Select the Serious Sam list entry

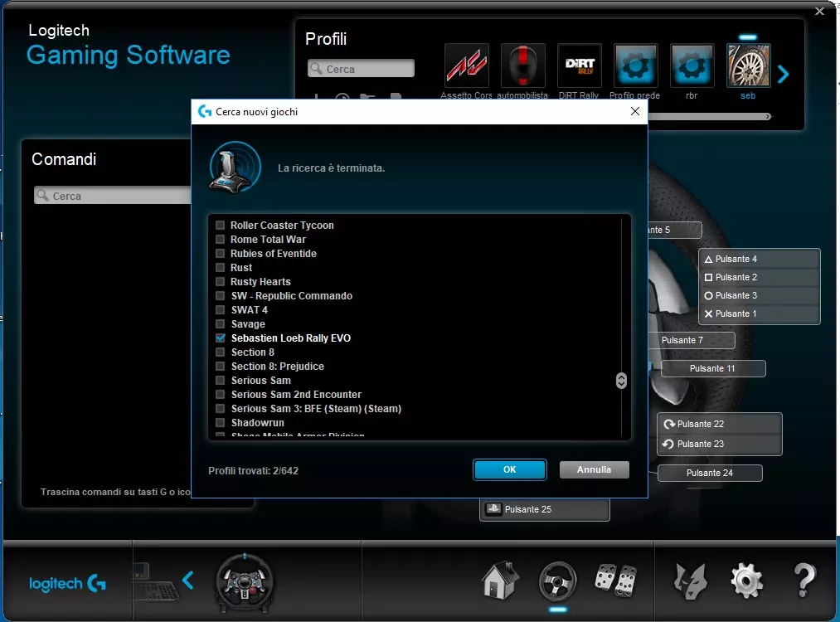pyautogui.click(x=261, y=381)
